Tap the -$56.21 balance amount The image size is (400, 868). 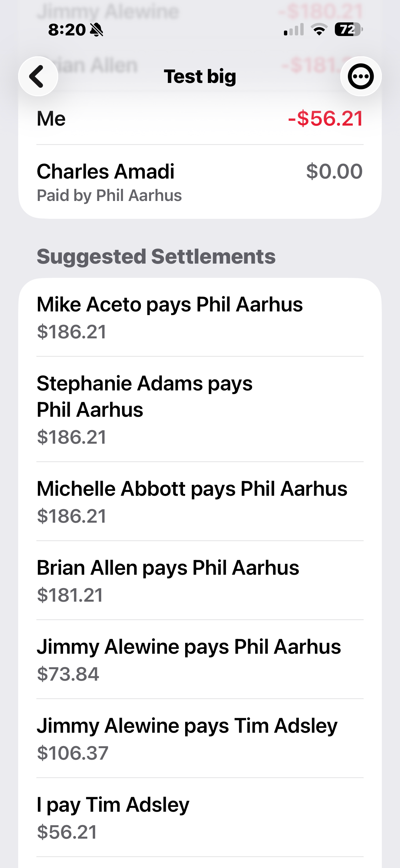(x=325, y=119)
